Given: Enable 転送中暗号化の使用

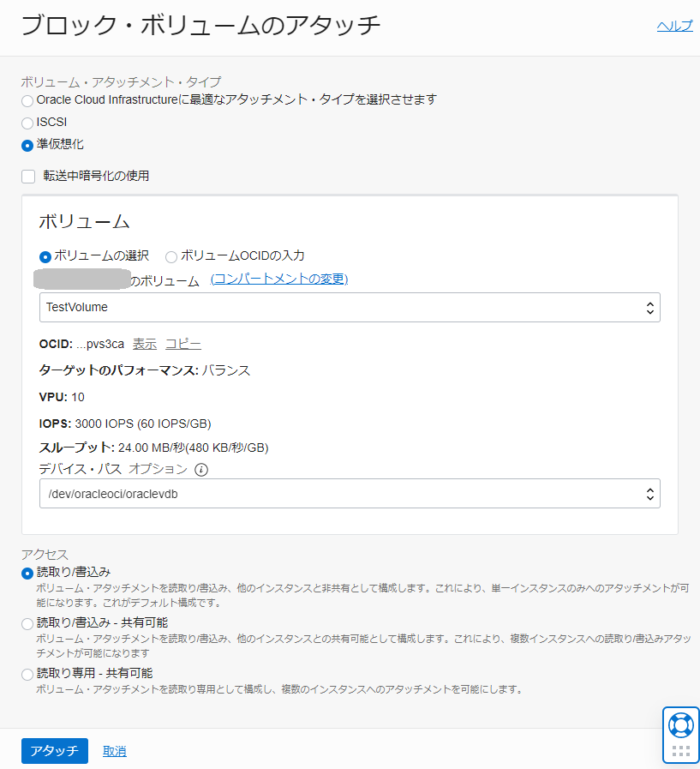Looking at the screenshot, I should [27, 177].
